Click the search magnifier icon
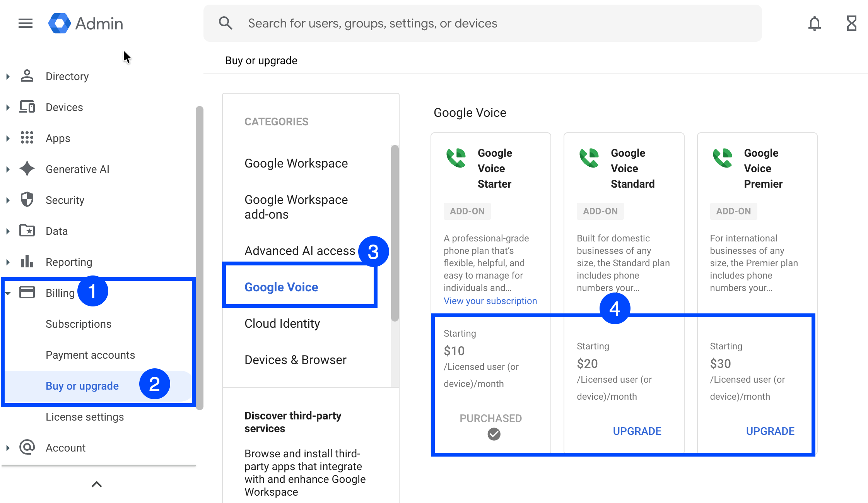Image resolution: width=868 pixels, height=503 pixels. coord(226,23)
